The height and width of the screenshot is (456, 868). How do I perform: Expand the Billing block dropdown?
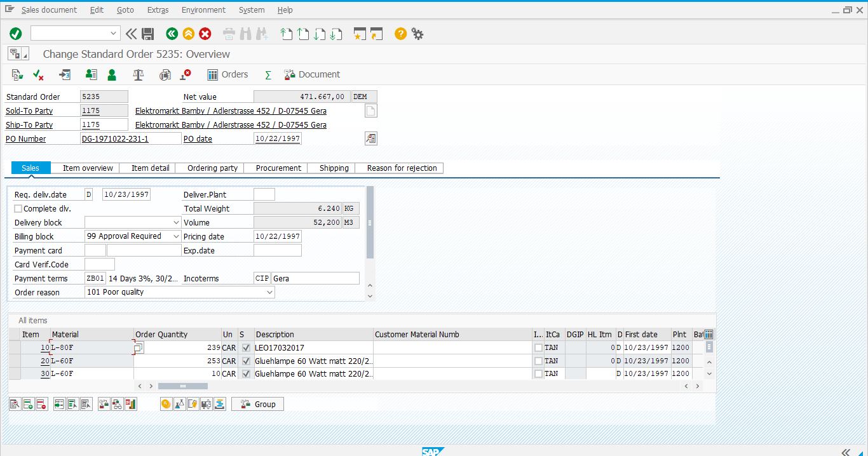(176, 236)
